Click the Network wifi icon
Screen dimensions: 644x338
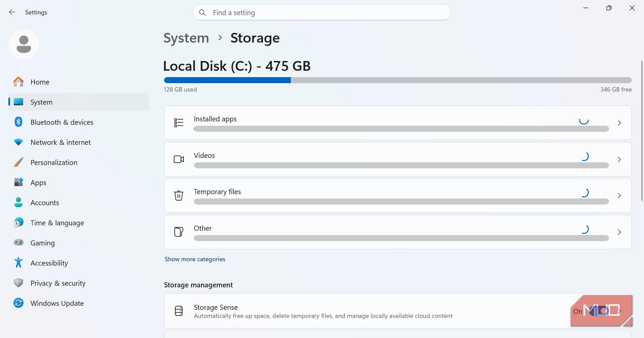click(x=18, y=142)
